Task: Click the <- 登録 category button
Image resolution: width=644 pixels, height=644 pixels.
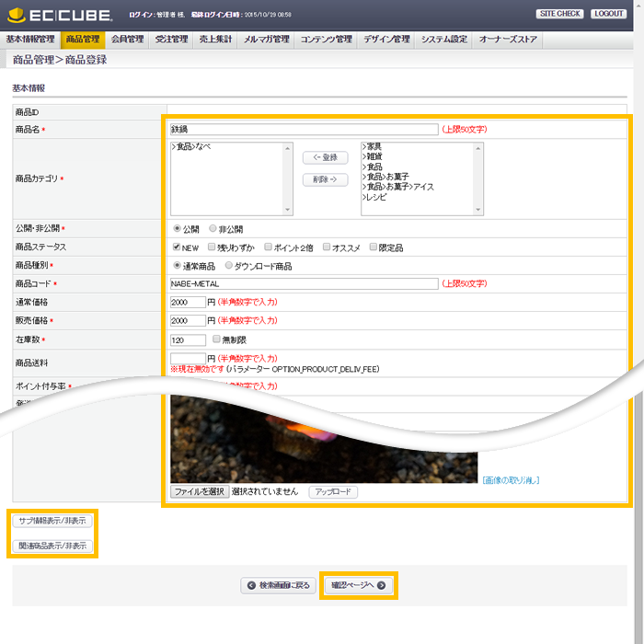Action: click(x=325, y=157)
